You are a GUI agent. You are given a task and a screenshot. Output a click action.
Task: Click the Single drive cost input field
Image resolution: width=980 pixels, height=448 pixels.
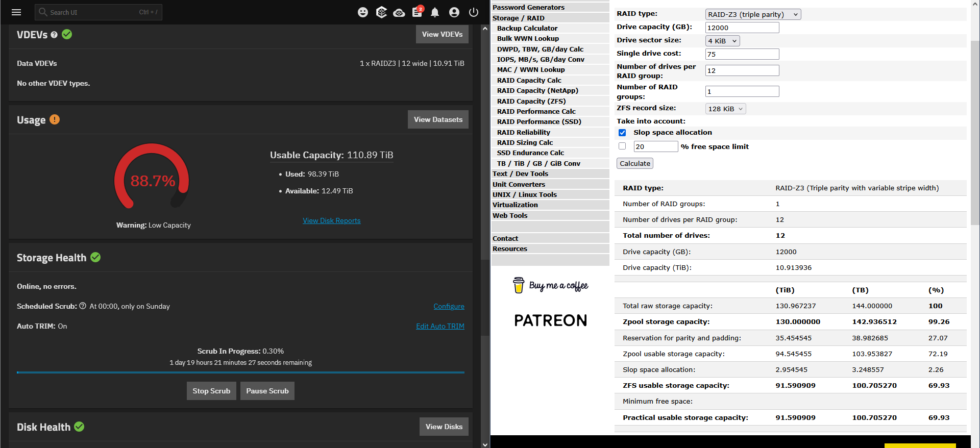(x=742, y=54)
